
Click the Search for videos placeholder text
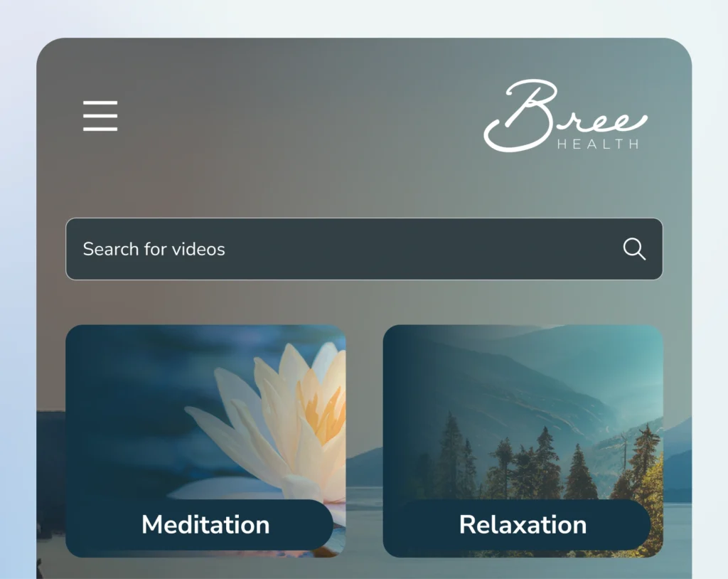(154, 249)
